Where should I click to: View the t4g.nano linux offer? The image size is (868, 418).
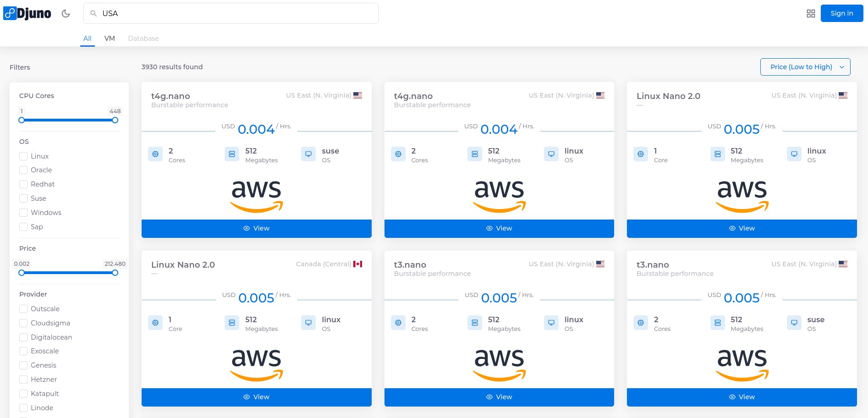499,228
